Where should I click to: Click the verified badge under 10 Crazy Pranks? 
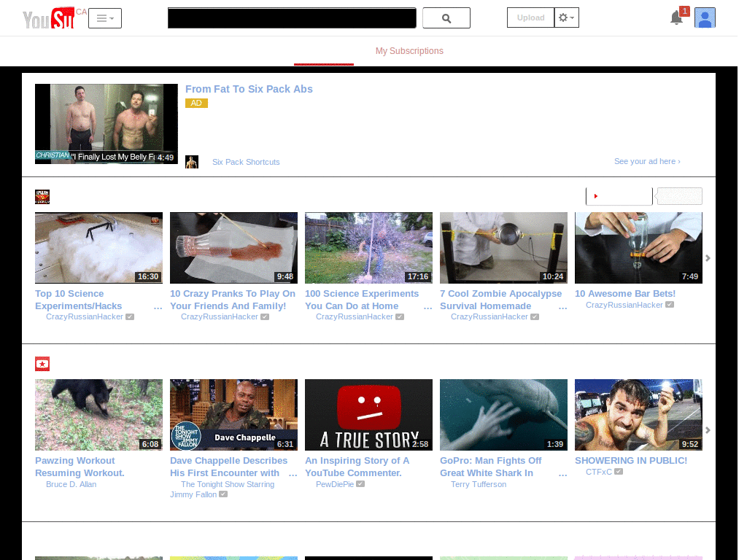coord(265,316)
